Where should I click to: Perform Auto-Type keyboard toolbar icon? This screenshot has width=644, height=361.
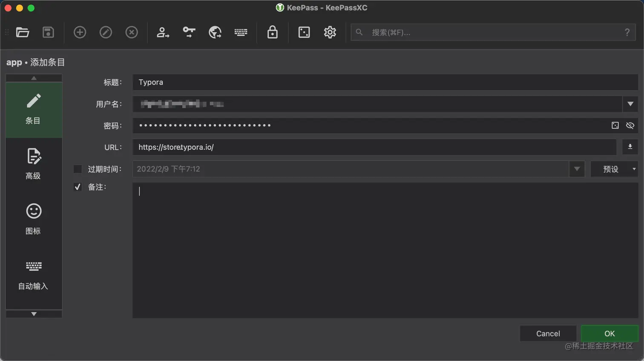241,32
